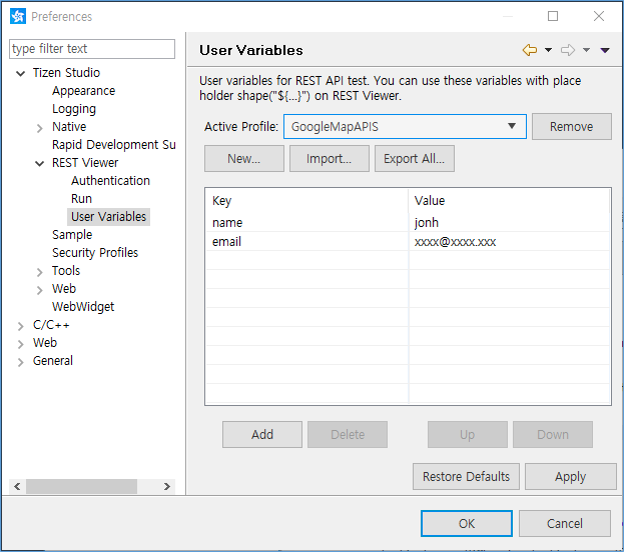
Task: Open the view menu triangle icon
Action: 605,50
